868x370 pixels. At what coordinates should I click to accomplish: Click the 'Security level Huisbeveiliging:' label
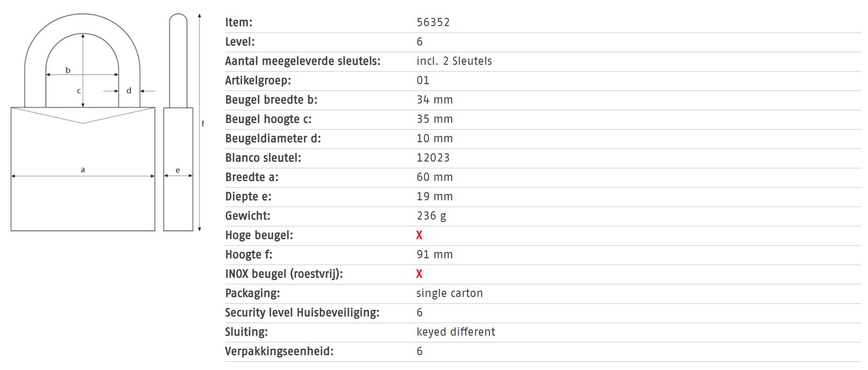[x=302, y=312]
